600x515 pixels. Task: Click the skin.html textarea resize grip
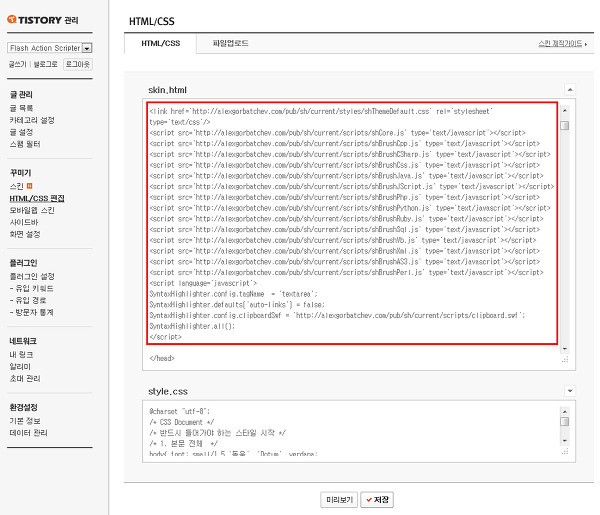coord(565,359)
